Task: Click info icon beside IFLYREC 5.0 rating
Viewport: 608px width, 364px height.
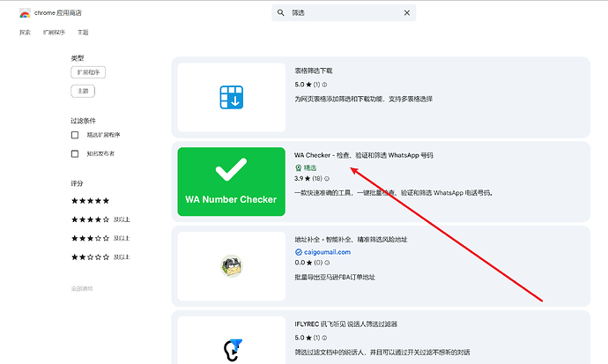Action: pos(324,338)
